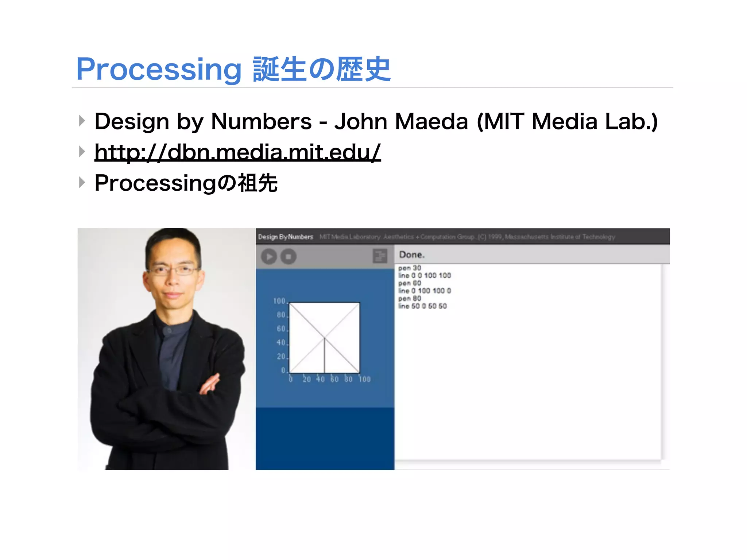Click the code line 'line 0 100 100 0'
Viewport: 747px width, 560px height.
(x=425, y=291)
